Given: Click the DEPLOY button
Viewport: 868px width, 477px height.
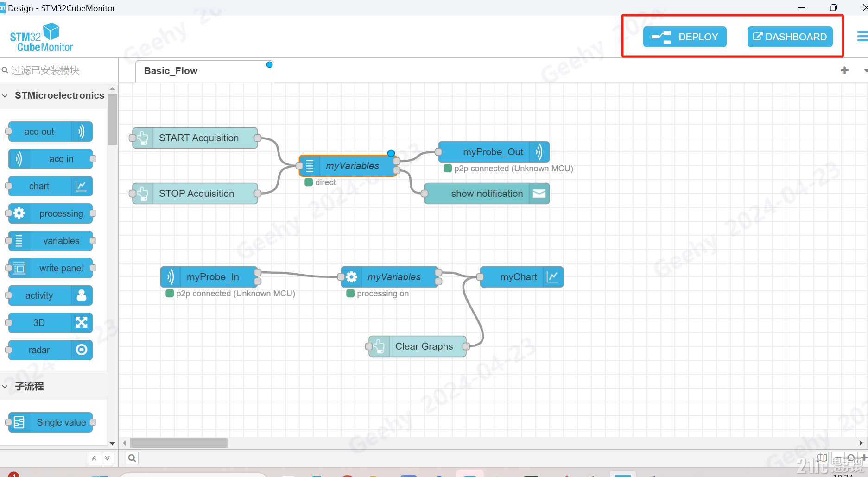Looking at the screenshot, I should coord(684,37).
